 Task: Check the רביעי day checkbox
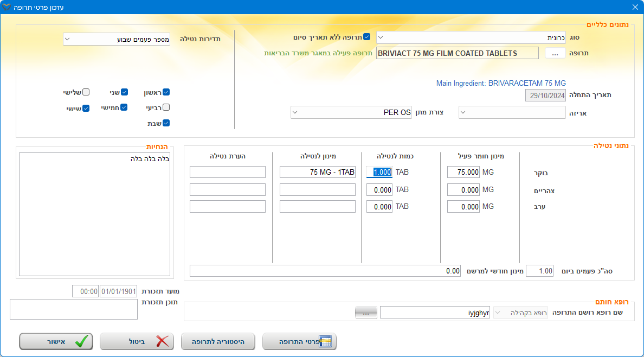click(166, 107)
